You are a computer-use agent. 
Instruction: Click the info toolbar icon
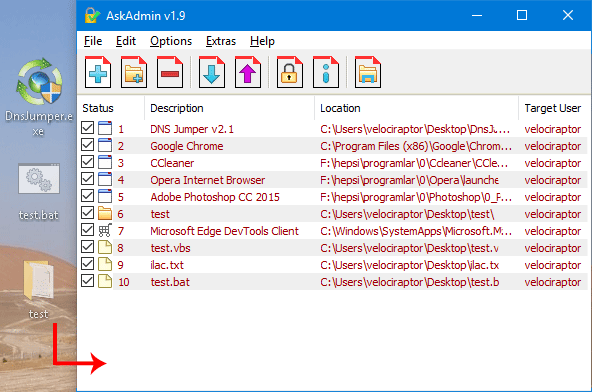pyautogui.click(x=326, y=72)
